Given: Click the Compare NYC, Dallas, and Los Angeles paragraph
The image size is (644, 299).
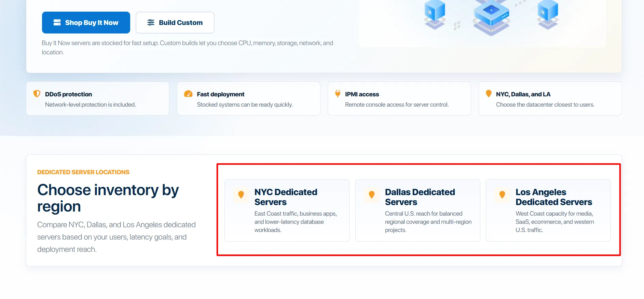Looking at the screenshot, I should click(x=117, y=237).
